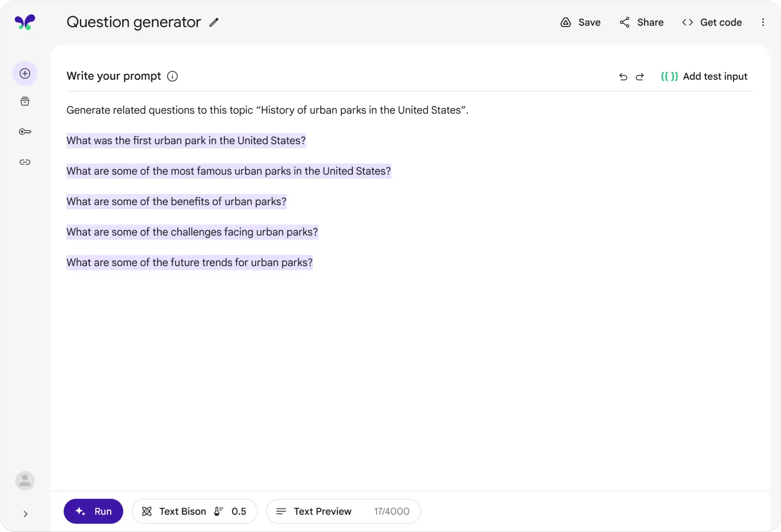Open the three-dot more options menu
This screenshot has width=781, height=532.
[763, 22]
